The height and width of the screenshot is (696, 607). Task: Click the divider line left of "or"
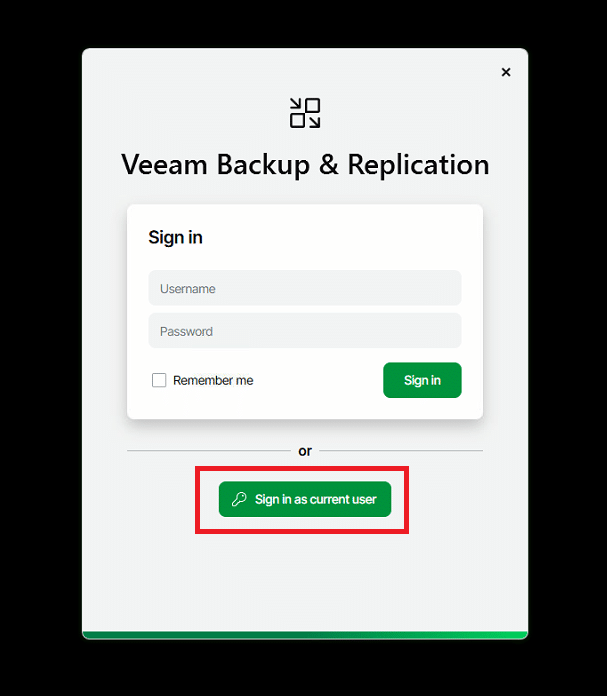pos(209,451)
